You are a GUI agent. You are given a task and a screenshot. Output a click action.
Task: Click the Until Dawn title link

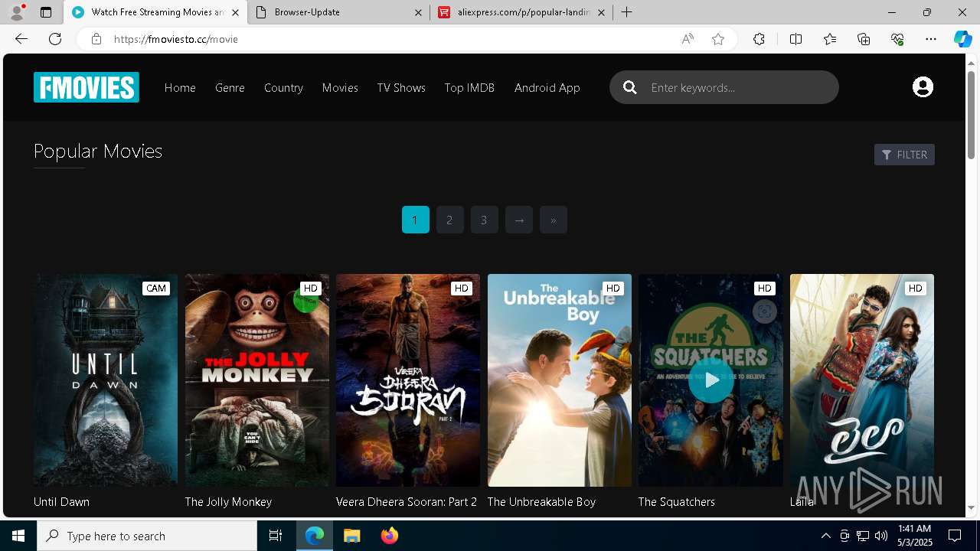(x=61, y=502)
